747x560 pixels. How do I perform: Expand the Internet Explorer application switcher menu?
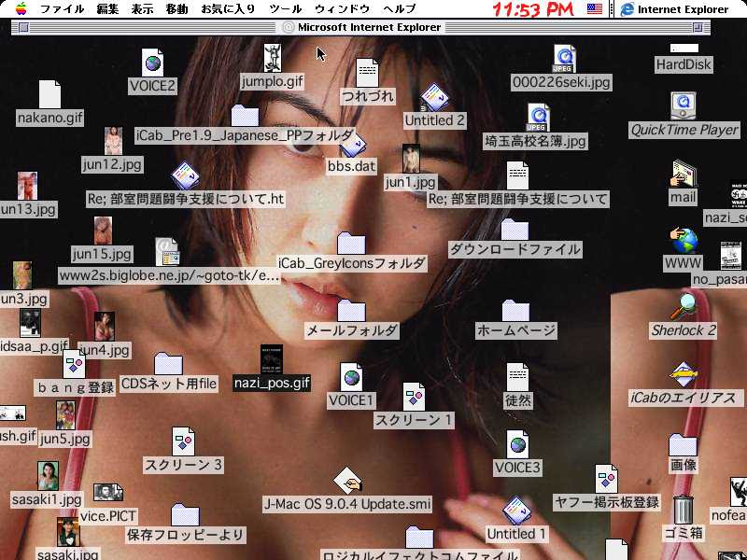pyautogui.click(x=674, y=9)
